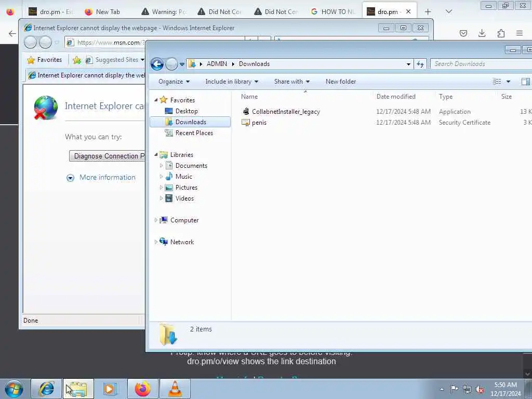Open Firefox hamburger application menu

pos(520,33)
